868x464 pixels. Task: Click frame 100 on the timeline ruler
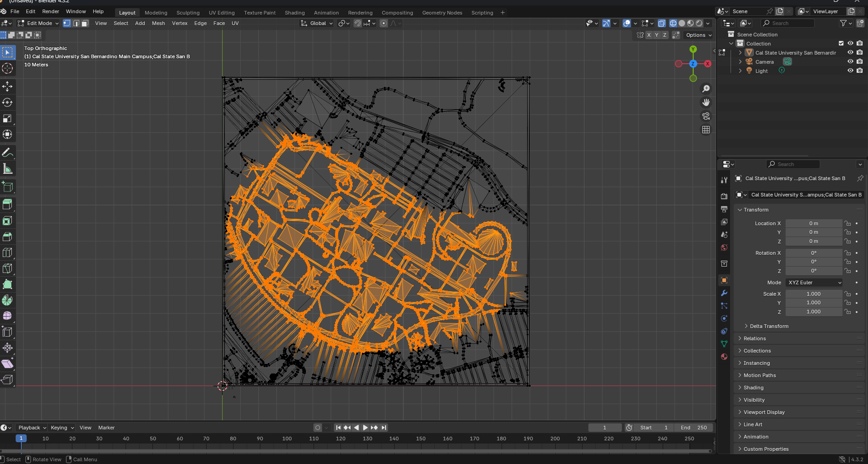click(x=287, y=439)
